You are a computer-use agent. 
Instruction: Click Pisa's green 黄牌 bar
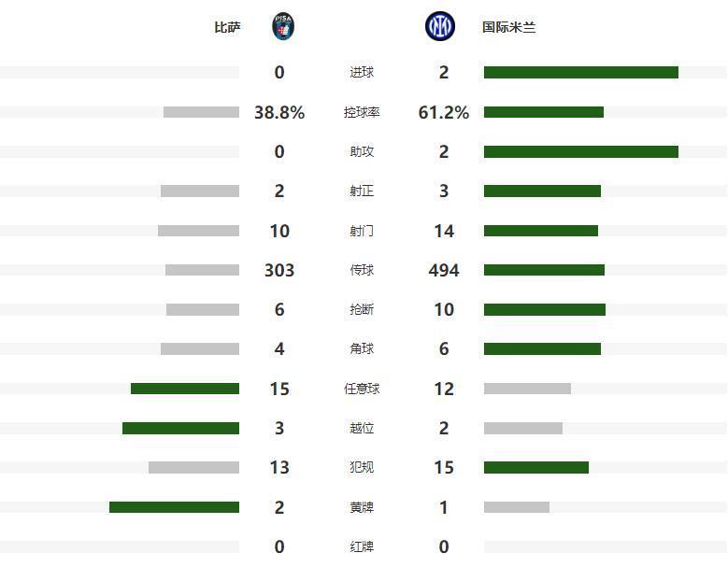click(174, 507)
